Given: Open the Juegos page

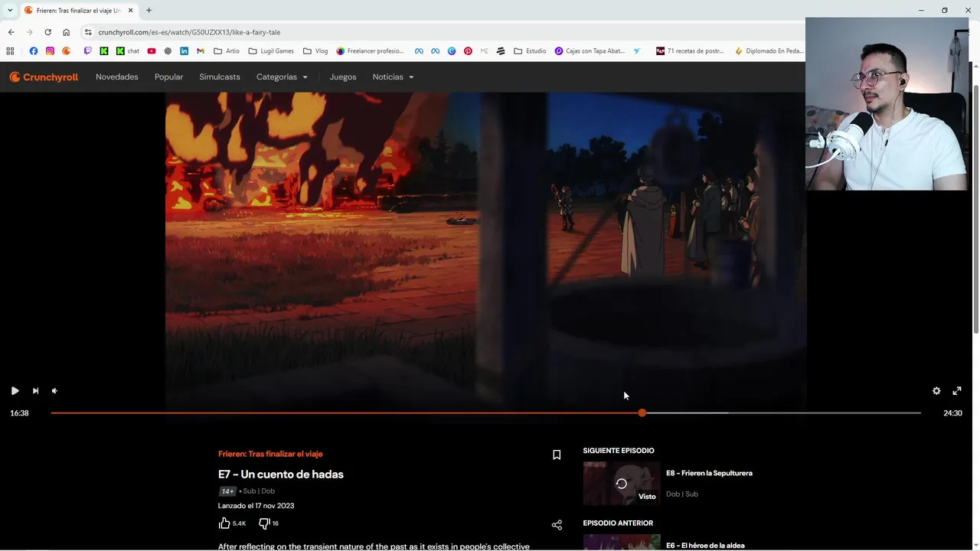Looking at the screenshot, I should click(343, 77).
